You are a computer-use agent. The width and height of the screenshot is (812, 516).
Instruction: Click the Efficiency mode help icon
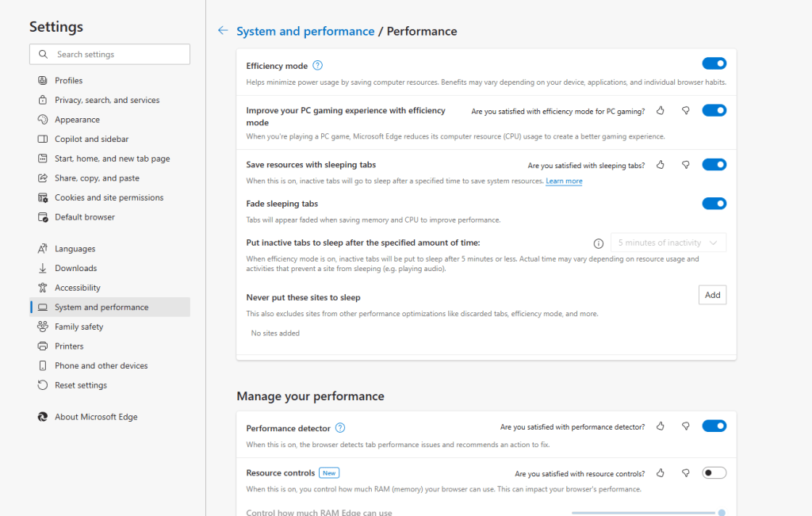pyautogui.click(x=318, y=65)
